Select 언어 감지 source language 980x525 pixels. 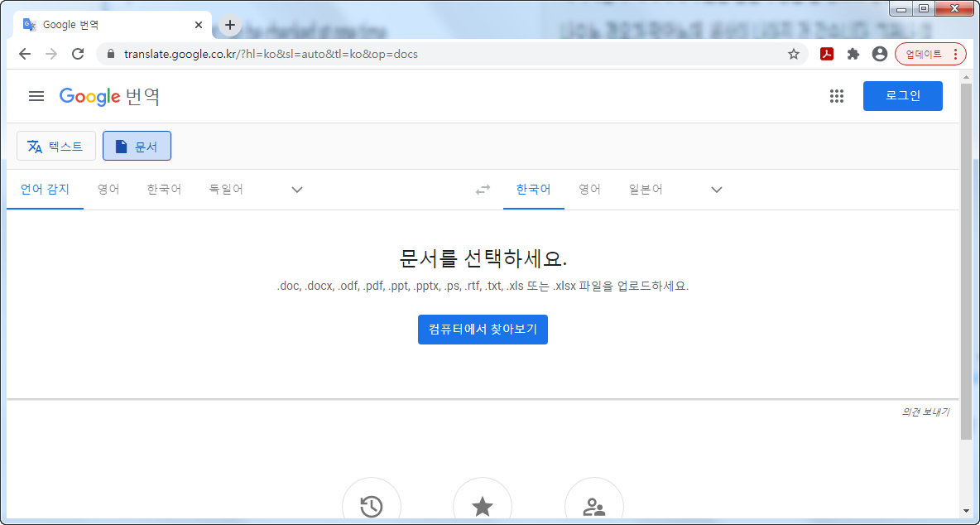click(45, 190)
